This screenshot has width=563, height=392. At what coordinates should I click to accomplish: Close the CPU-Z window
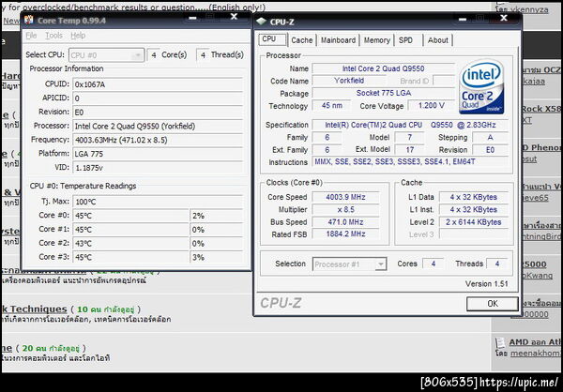(504, 19)
